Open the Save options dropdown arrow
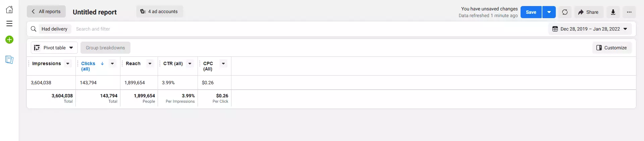The width and height of the screenshot is (644, 141). point(549,12)
